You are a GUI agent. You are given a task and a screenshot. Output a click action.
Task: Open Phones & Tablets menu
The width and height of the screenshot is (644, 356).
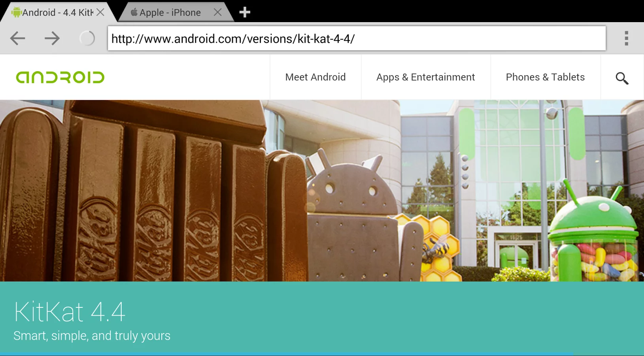pos(545,77)
